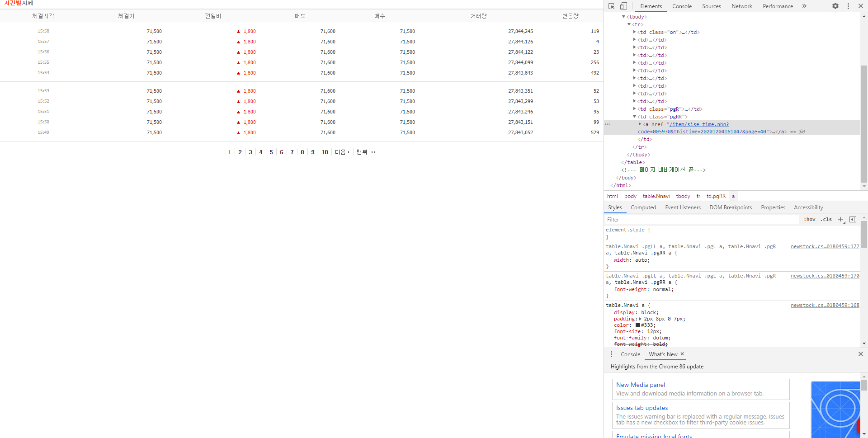
Task: Click the DOM tree ellipsis actions icon
Action: [607, 124]
